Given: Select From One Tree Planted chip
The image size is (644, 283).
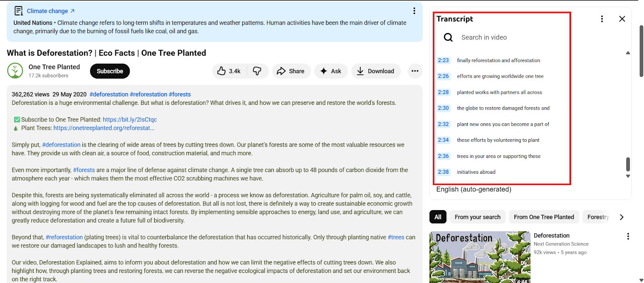Looking at the screenshot, I should 544,217.
